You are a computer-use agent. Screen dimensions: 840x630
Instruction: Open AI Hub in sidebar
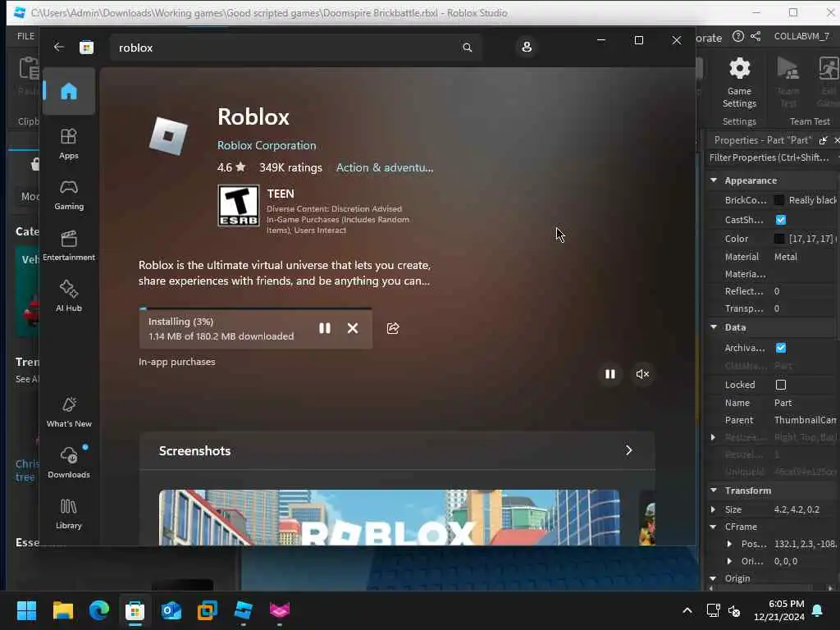pos(69,296)
